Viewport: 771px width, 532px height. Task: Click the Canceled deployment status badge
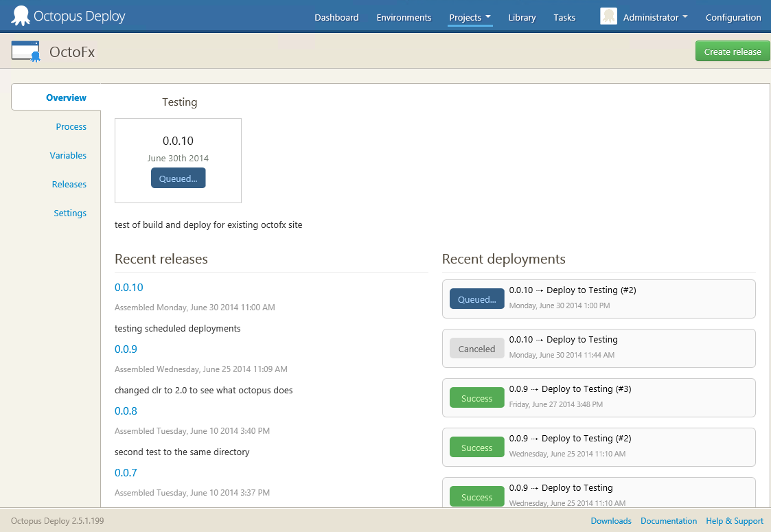pos(476,348)
